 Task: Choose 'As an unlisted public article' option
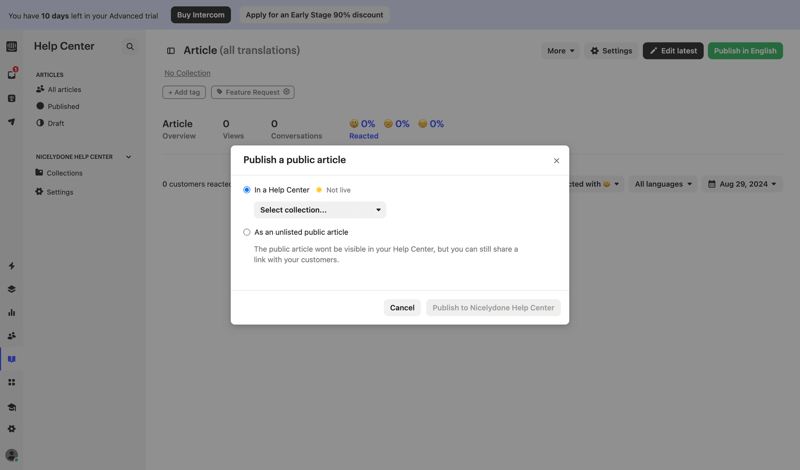pos(247,232)
